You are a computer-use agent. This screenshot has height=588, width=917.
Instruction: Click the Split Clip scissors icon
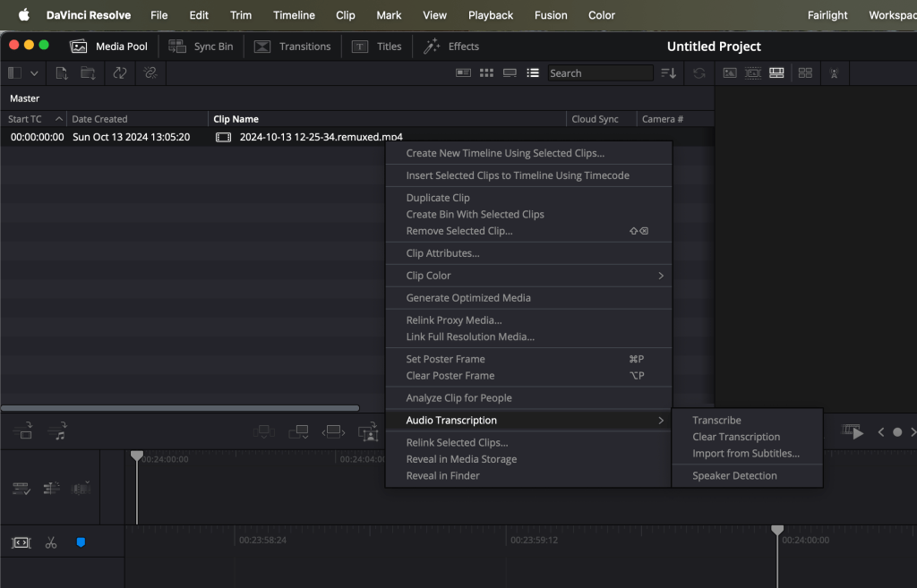(51, 543)
